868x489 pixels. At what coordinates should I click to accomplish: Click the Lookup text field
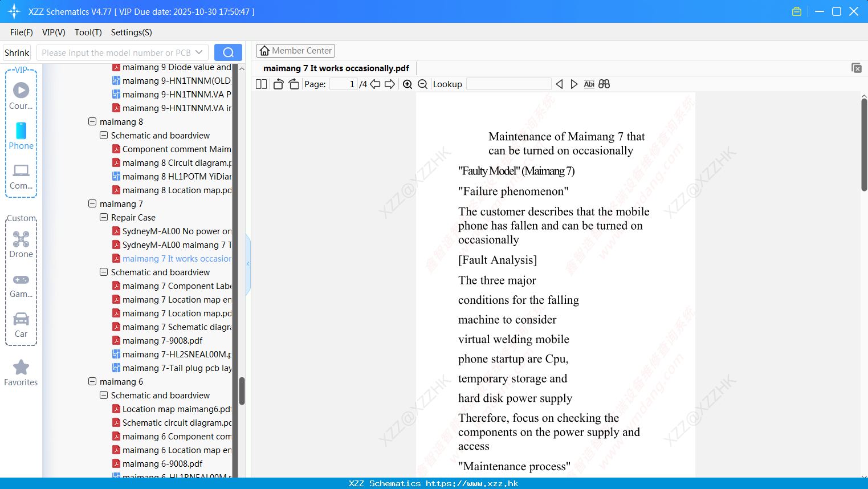click(x=509, y=84)
